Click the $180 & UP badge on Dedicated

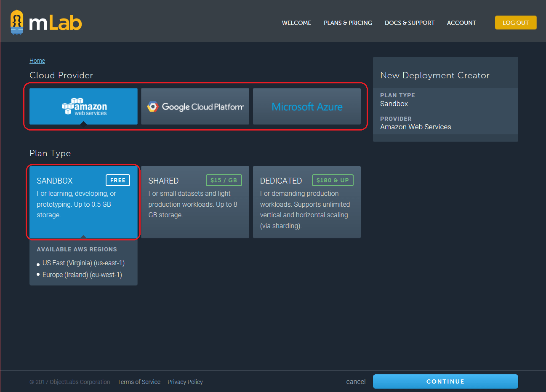pos(333,180)
